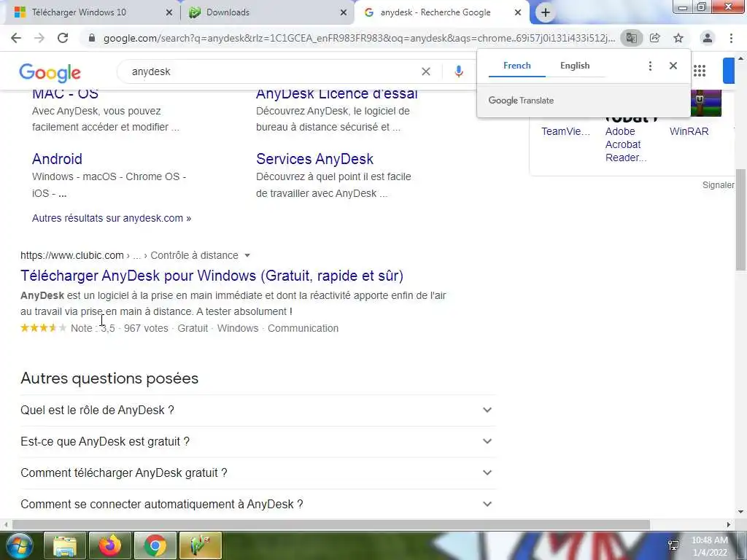The height and width of the screenshot is (560, 747).
Task: Open the WinRAR related search label
Action: [689, 131]
